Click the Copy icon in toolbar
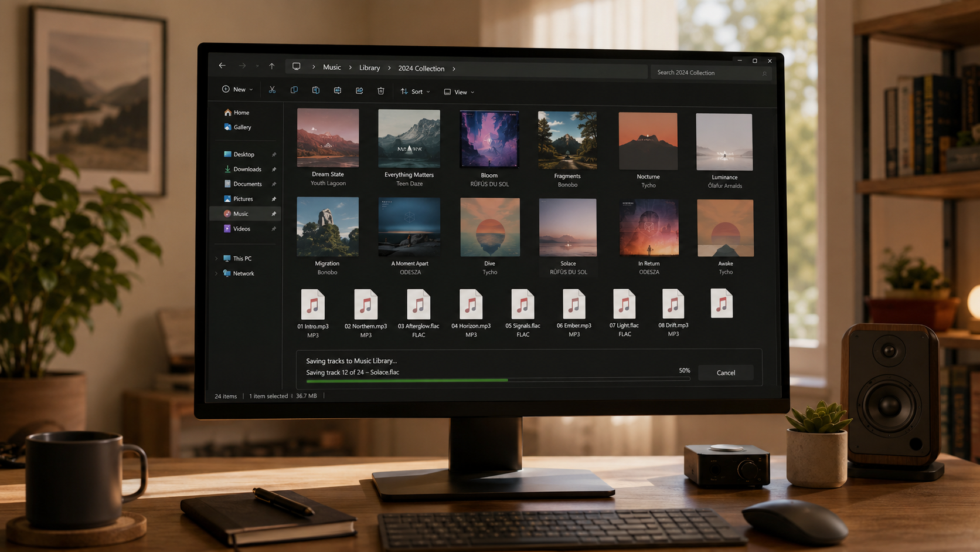Image resolution: width=980 pixels, height=552 pixels. (x=294, y=90)
